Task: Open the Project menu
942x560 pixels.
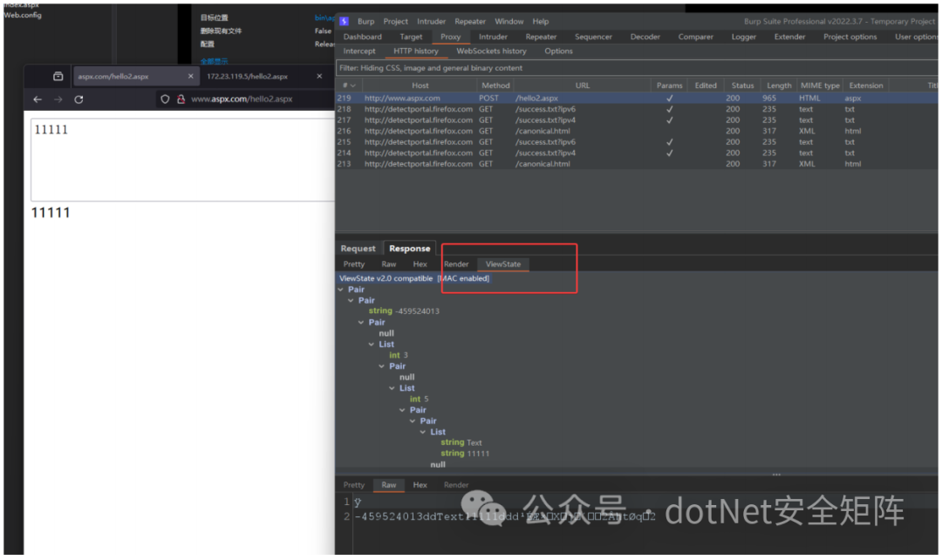Action: [395, 21]
